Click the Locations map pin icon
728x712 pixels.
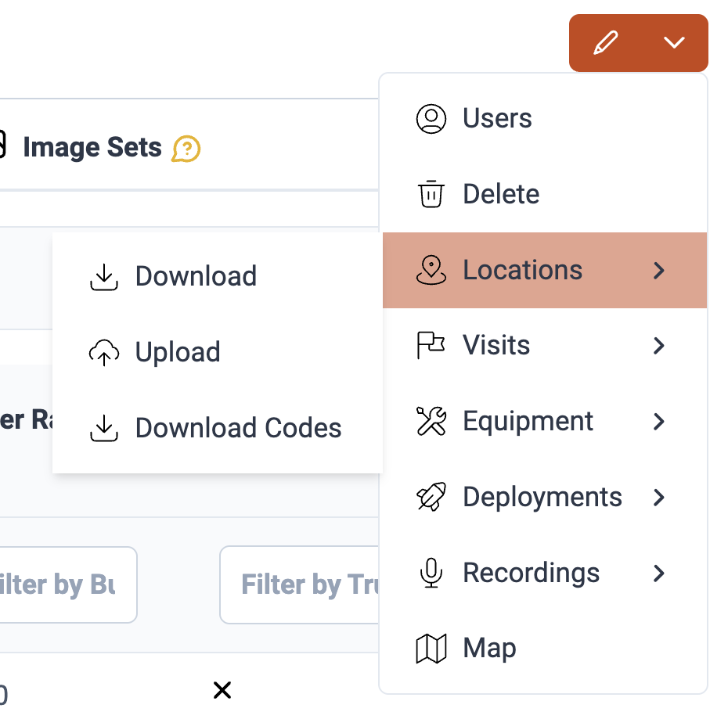pos(431,270)
